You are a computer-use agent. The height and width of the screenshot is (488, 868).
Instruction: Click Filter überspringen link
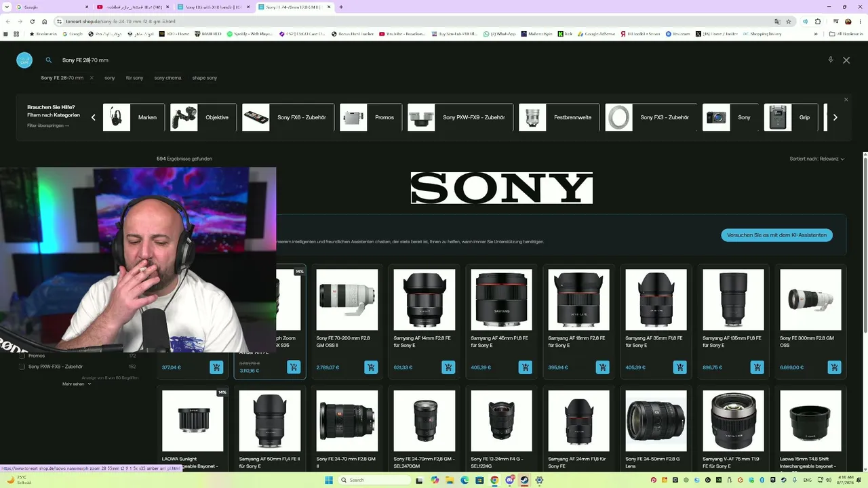coord(48,125)
